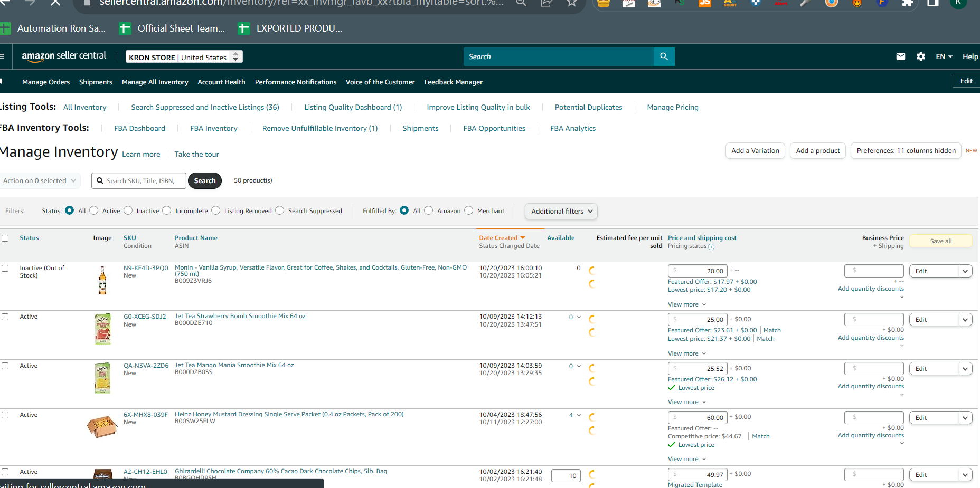The image size is (980, 488).
Task: Click the Add a Variation button
Action: (756, 151)
